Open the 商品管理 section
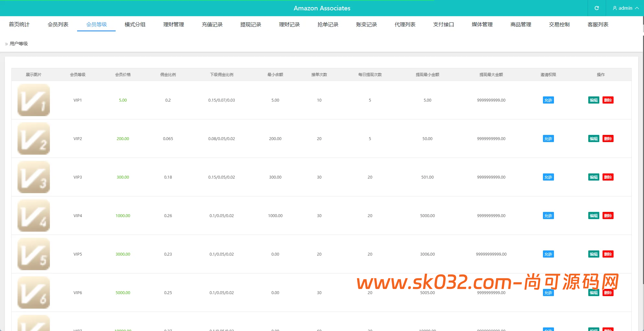Viewport: 644px width, 331px height. (520, 24)
